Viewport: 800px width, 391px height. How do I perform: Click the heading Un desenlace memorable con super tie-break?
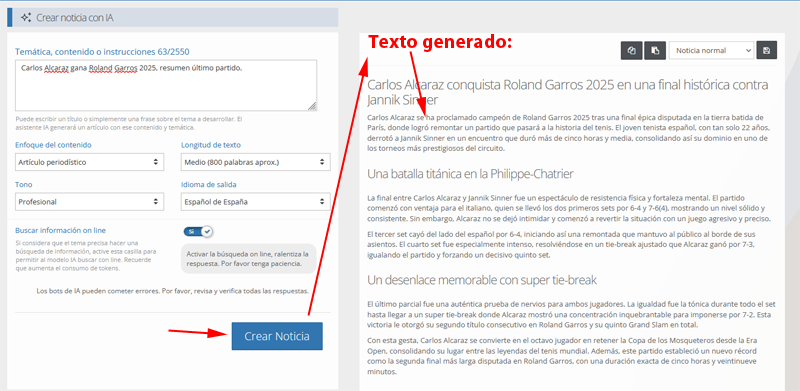[482, 280]
